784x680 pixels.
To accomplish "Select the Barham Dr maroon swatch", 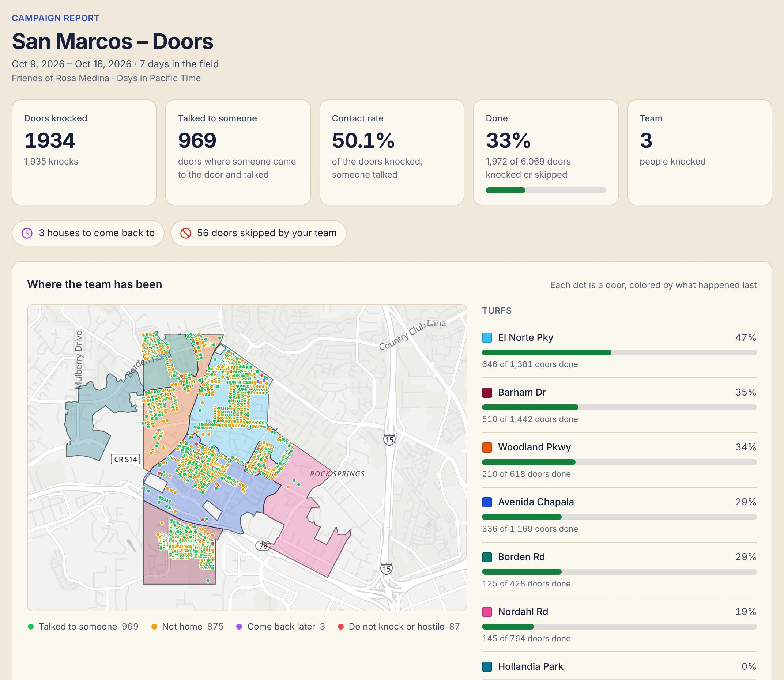I will 487,392.
